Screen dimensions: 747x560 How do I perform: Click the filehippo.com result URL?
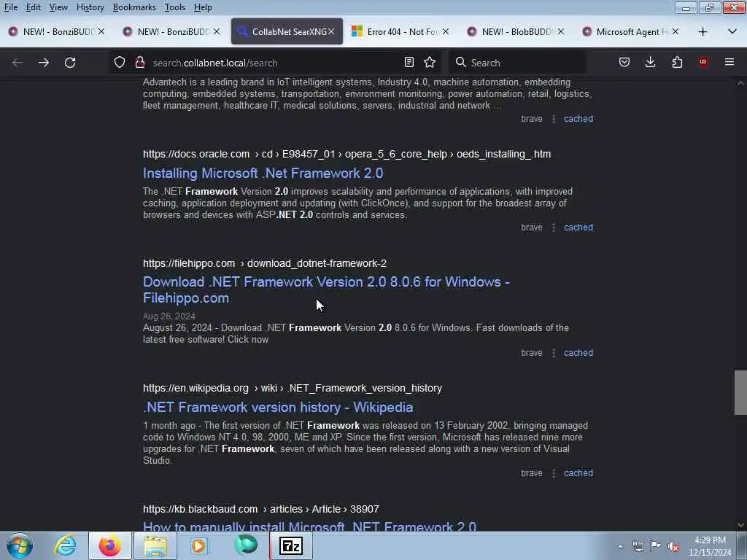[x=265, y=263]
